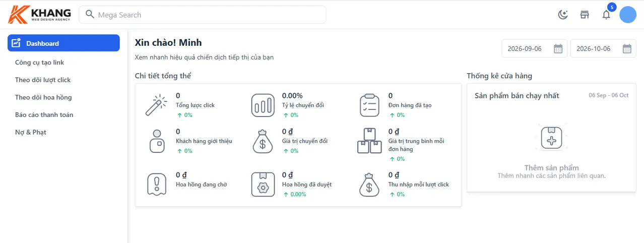Click Tỷ lệ chuyển đổi label
Image resolution: width=644 pixels, height=243 pixels.
tap(303, 105)
